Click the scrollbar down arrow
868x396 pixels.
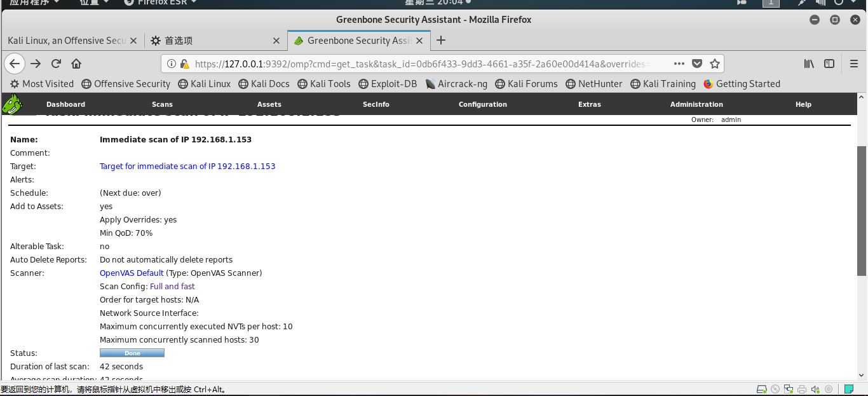tap(862, 375)
